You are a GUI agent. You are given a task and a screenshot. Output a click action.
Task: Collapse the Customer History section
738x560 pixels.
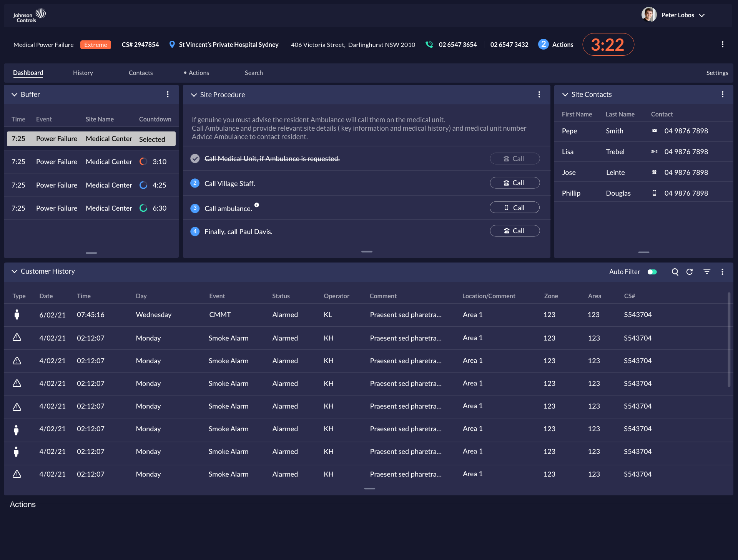(x=14, y=271)
